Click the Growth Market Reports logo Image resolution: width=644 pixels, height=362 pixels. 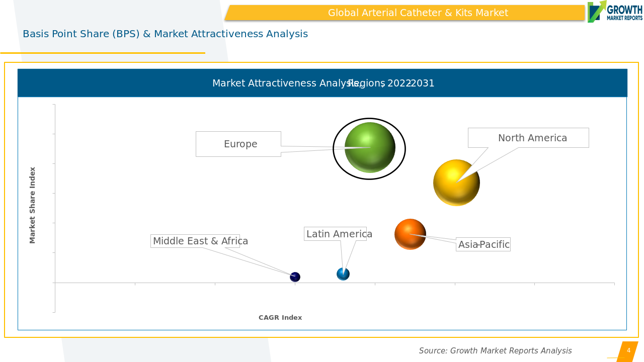click(x=615, y=12)
